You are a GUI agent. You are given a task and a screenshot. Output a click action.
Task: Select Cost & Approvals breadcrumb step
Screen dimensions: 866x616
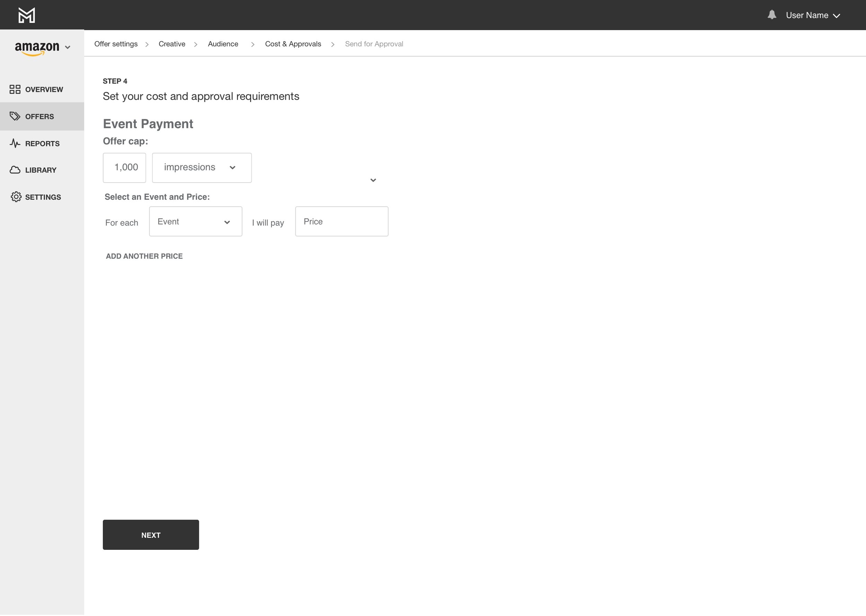[x=293, y=44]
